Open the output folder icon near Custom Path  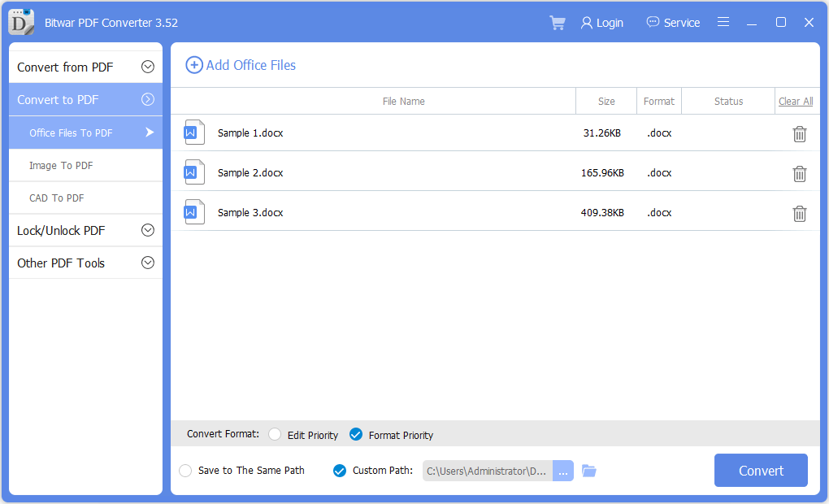[x=588, y=470]
